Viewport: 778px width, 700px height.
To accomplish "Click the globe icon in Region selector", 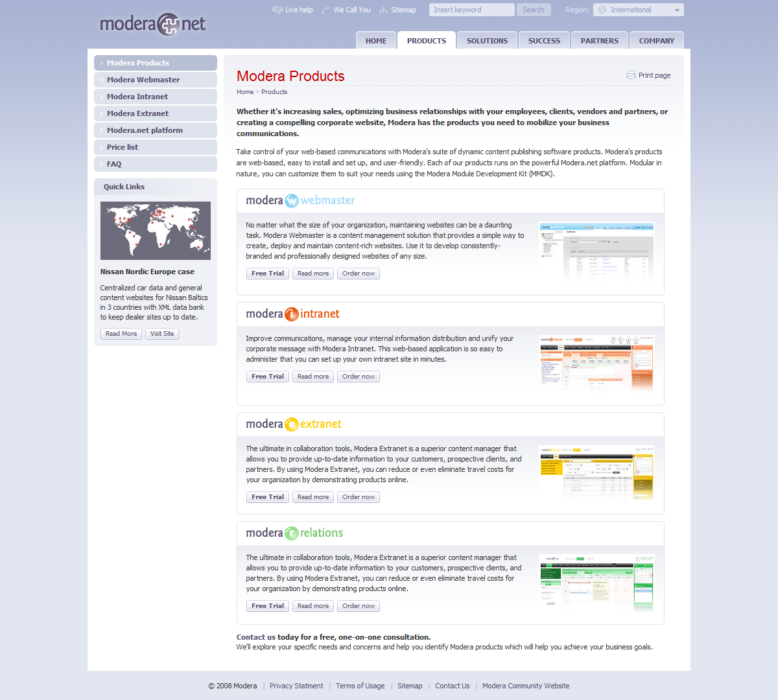I will click(x=602, y=10).
